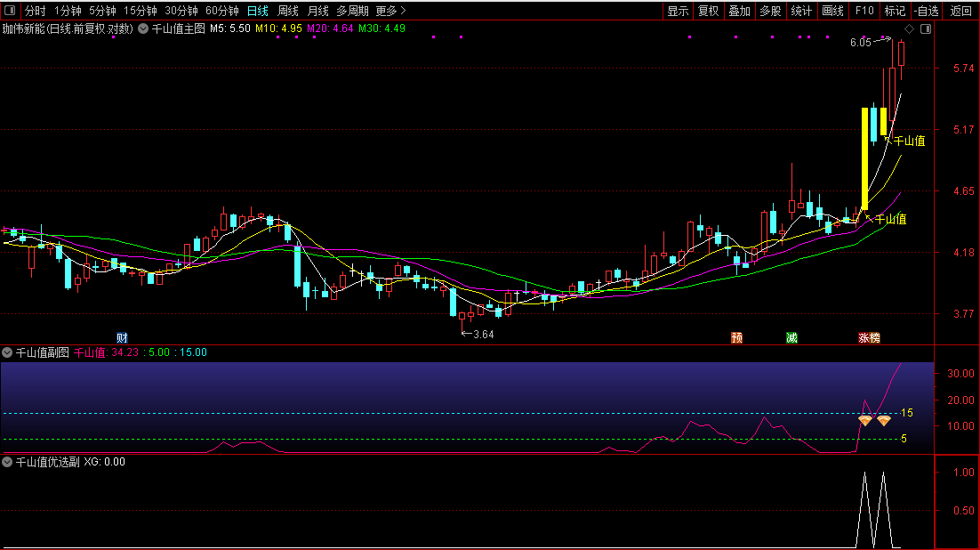Select the 分时 intraday tab
The height and width of the screenshot is (550, 980).
click(x=35, y=12)
